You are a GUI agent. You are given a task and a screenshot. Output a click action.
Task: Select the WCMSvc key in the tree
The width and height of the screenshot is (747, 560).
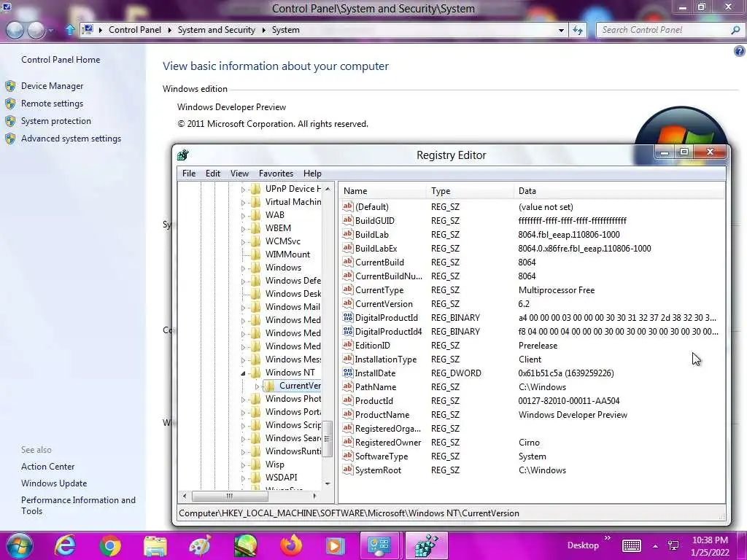(x=282, y=241)
